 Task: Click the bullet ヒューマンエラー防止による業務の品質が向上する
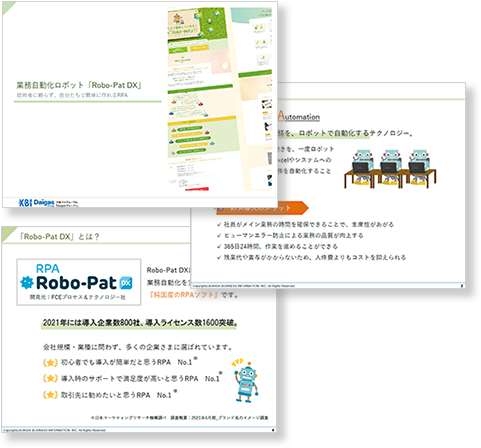click(293, 236)
